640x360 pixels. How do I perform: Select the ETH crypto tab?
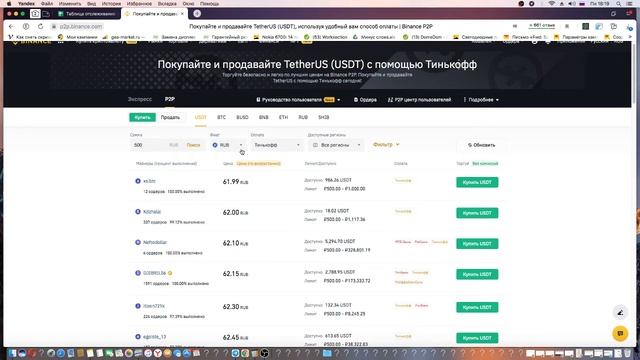pyautogui.click(x=283, y=117)
